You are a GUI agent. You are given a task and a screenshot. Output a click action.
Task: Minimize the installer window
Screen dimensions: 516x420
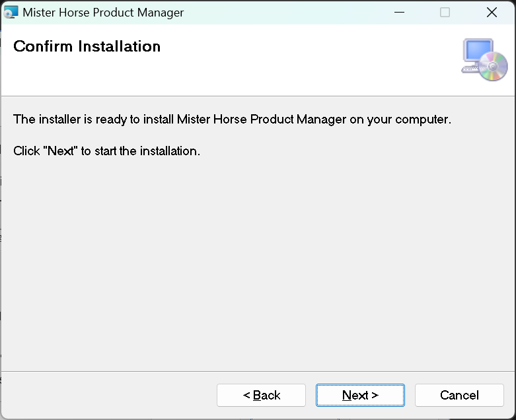tap(399, 13)
